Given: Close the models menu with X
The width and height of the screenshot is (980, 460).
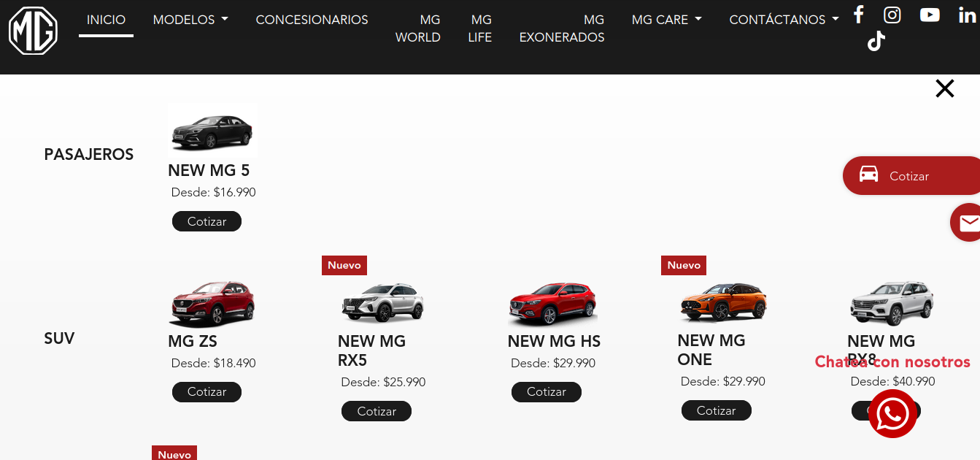Looking at the screenshot, I should click(945, 88).
